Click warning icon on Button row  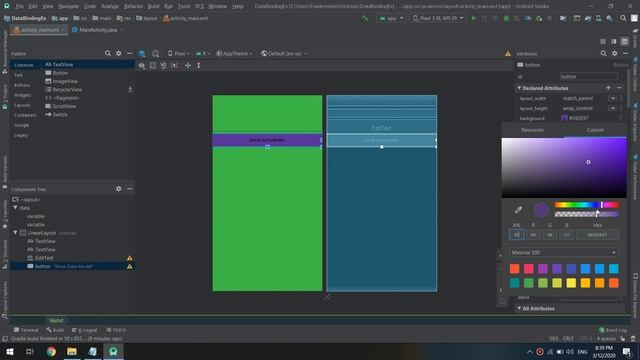129,267
